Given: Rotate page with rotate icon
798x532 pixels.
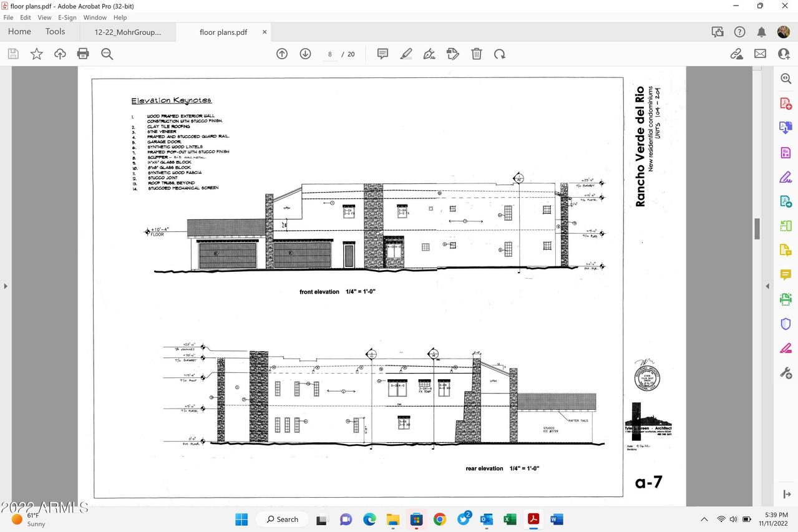Looking at the screenshot, I should point(500,54).
